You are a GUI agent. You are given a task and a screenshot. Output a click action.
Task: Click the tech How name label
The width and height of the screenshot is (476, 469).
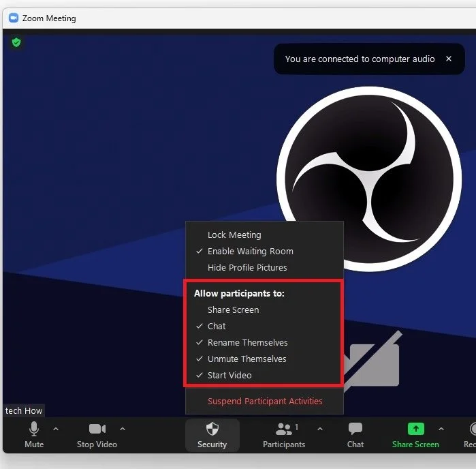[x=24, y=410]
